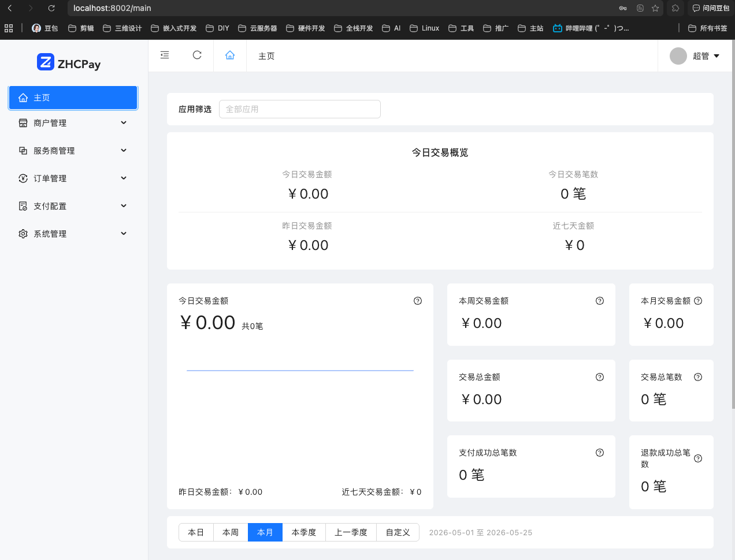Click 问问豆包 button
735x560 pixels.
tap(711, 8)
